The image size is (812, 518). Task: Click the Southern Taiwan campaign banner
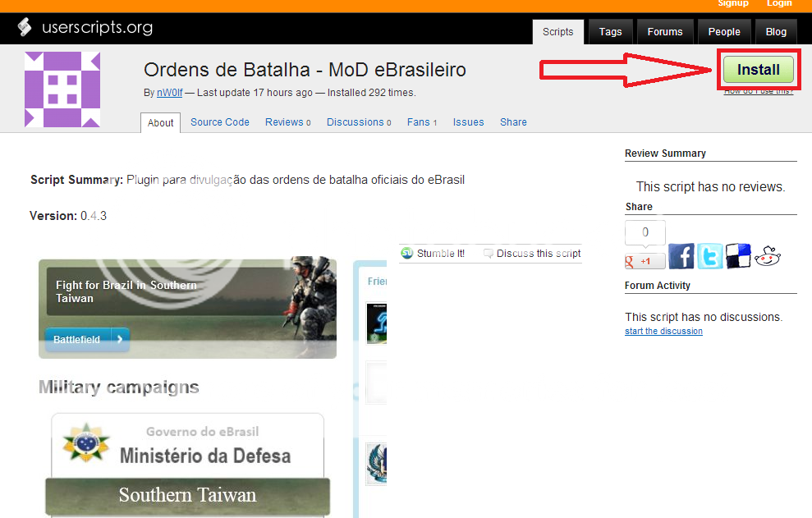[x=187, y=495]
